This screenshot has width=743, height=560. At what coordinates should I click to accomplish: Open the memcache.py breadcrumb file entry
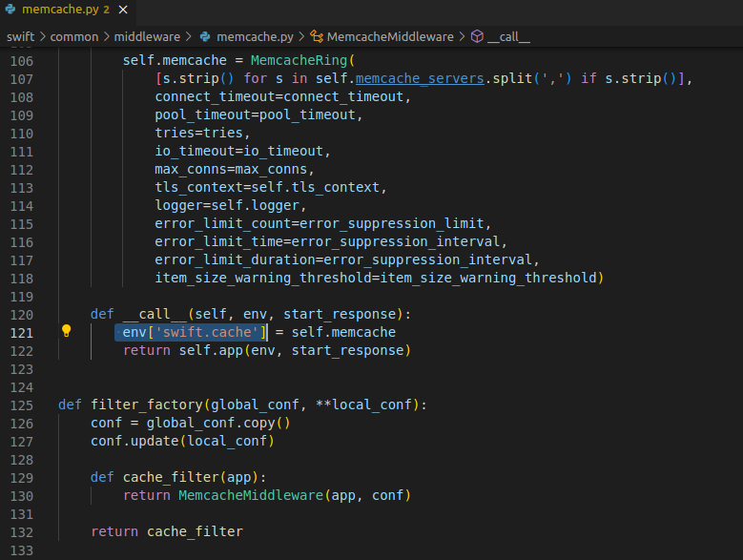256,36
